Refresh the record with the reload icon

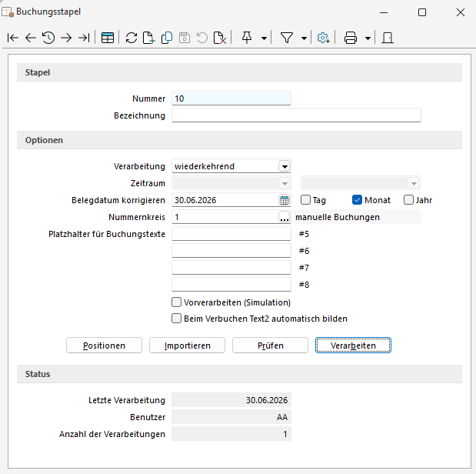click(x=131, y=38)
